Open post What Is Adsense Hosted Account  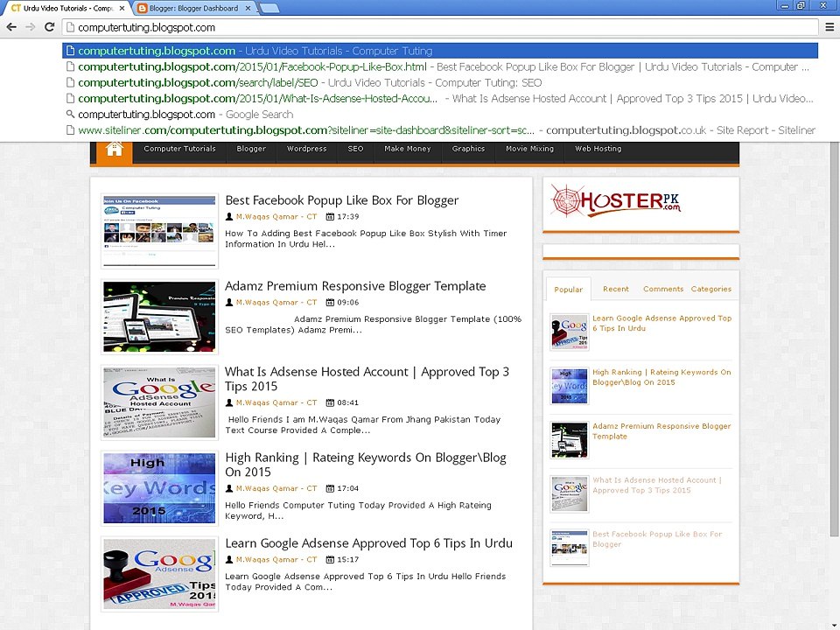coord(367,379)
